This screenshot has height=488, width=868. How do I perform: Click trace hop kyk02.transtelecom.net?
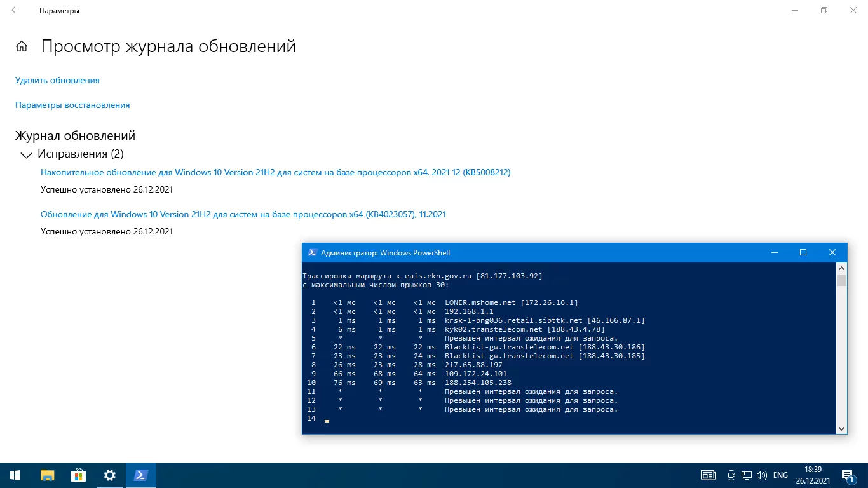[x=525, y=329]
